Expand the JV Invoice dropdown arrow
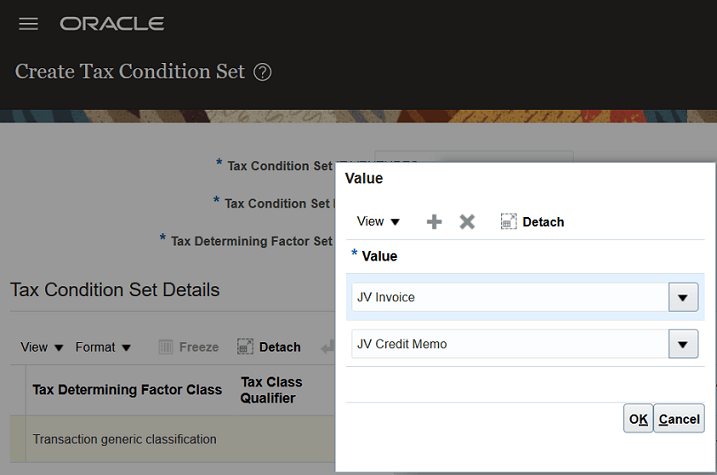Screen dimensions: 717x475 (x=683, y=297)
